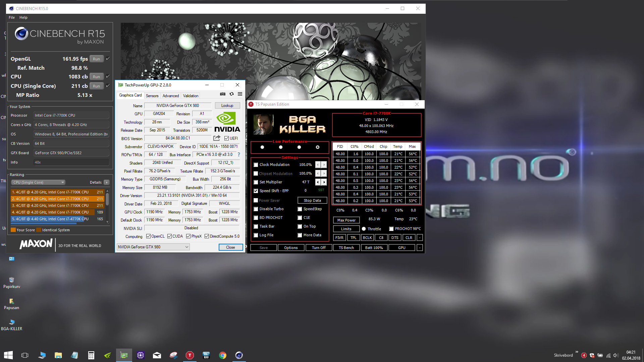This screenshot has width=644, height=362.
Task: Open Windows Start menu
Action: (8, 355)
